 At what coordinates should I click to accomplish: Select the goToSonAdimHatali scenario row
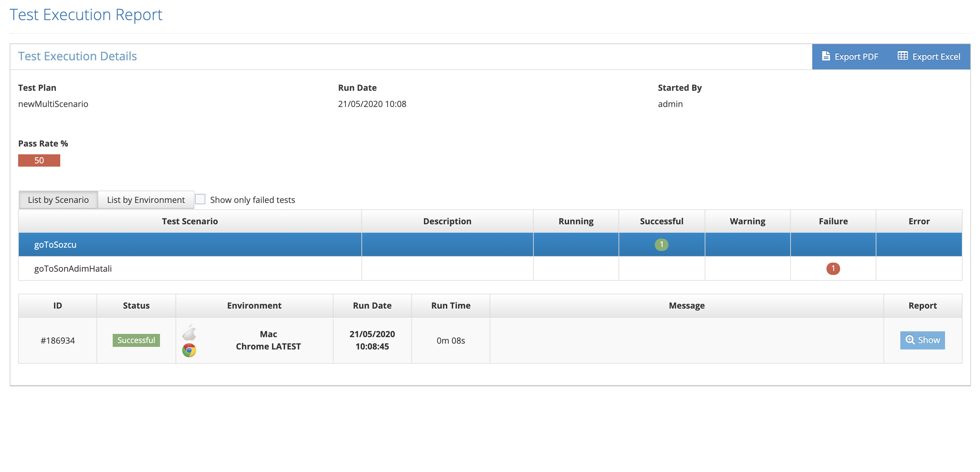[490, 268]
